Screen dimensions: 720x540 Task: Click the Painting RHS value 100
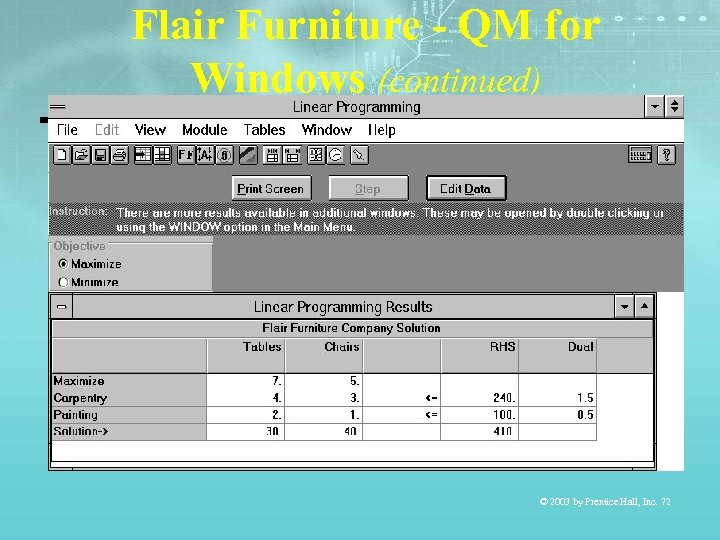(480, 415)
